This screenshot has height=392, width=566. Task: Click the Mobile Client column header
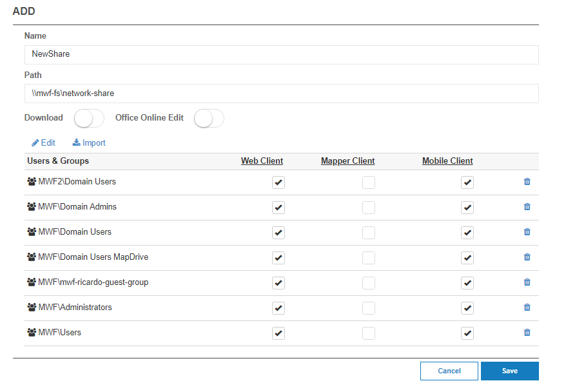point(447,161)
